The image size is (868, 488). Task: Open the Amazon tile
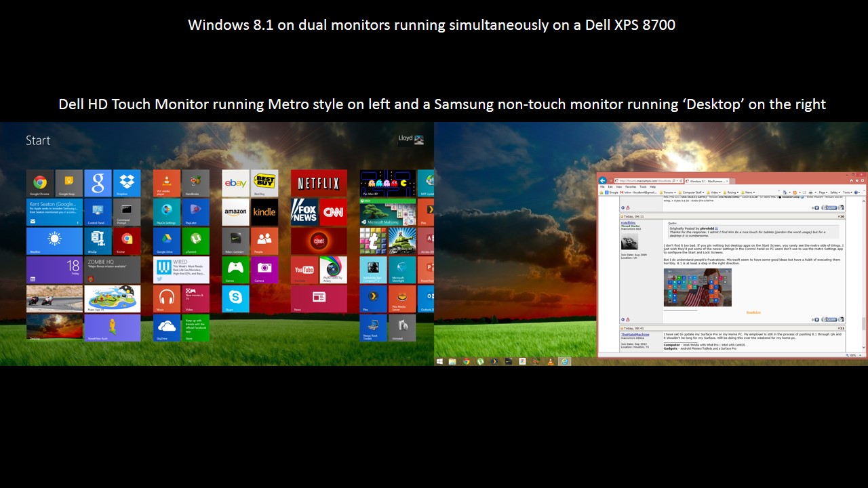(235, 212)
